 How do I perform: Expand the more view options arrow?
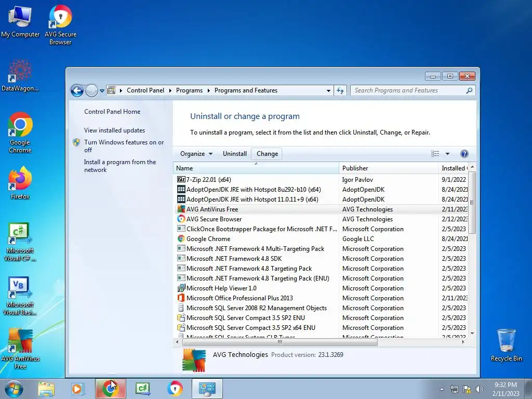tap(447, 154)
